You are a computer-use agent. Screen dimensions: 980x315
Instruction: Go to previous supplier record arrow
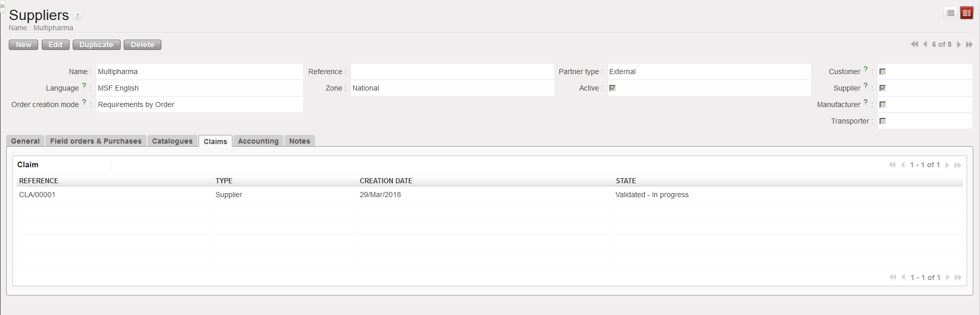[x=925, y=44]
